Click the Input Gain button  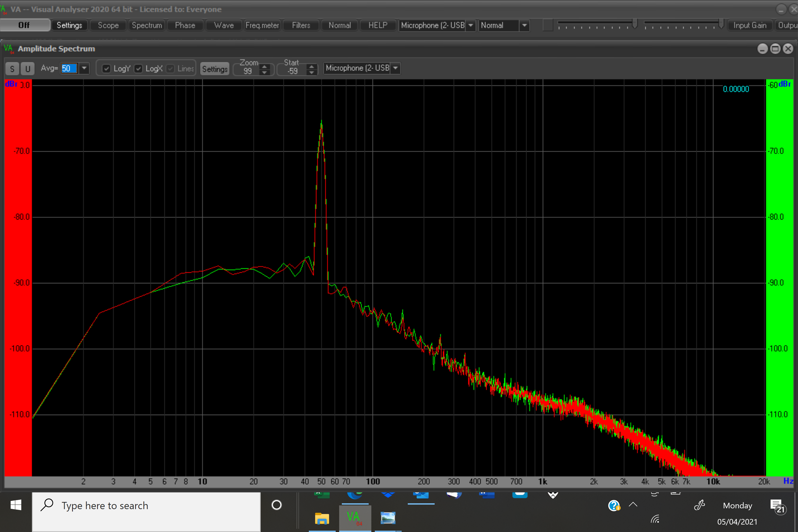(750, 26)
